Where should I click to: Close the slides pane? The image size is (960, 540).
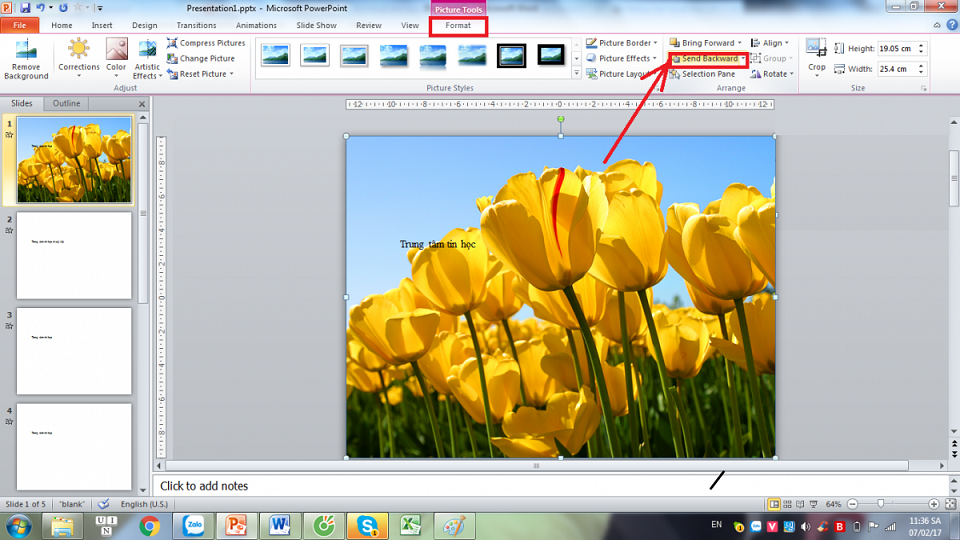[142, 104]
